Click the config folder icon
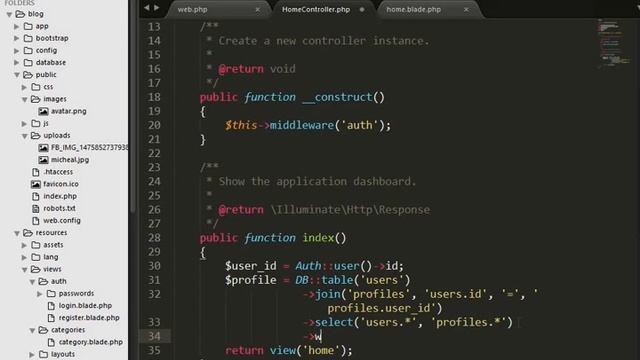Viewport: 640px width, 360px height. [x=28, y=51]
